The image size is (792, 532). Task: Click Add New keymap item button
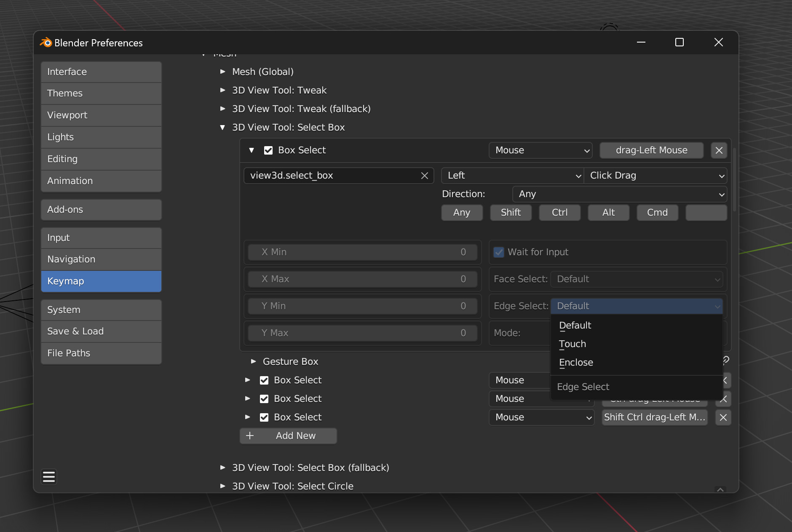(x=288, y=436)
